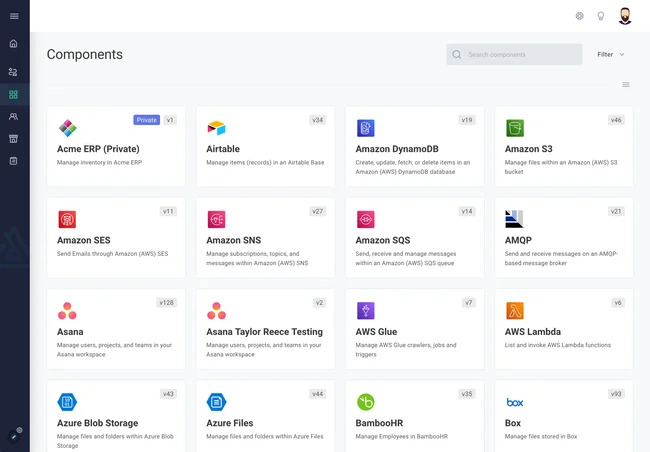650x452 pixels.
Task: Open the integrations icon in the sidebar
Action: pyautogui.click(x=13, y=72)
